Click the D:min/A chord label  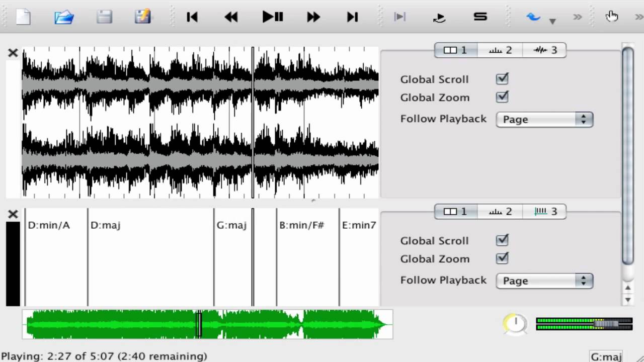pyautogui.click(x=49, y=225)
